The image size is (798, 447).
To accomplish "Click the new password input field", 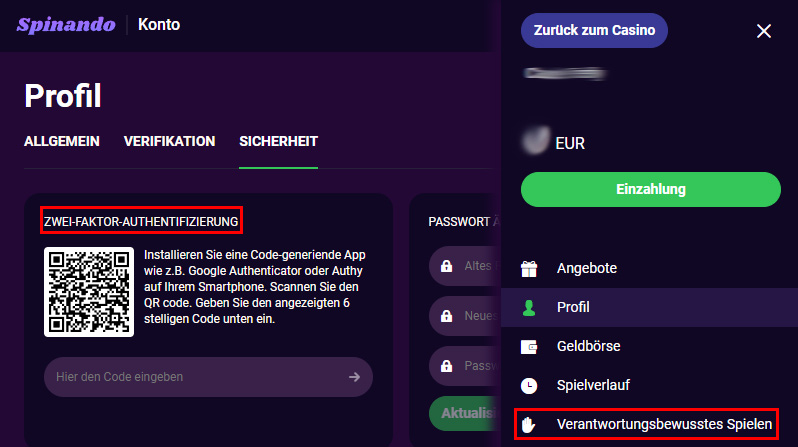I will click(x=465, y=315).
